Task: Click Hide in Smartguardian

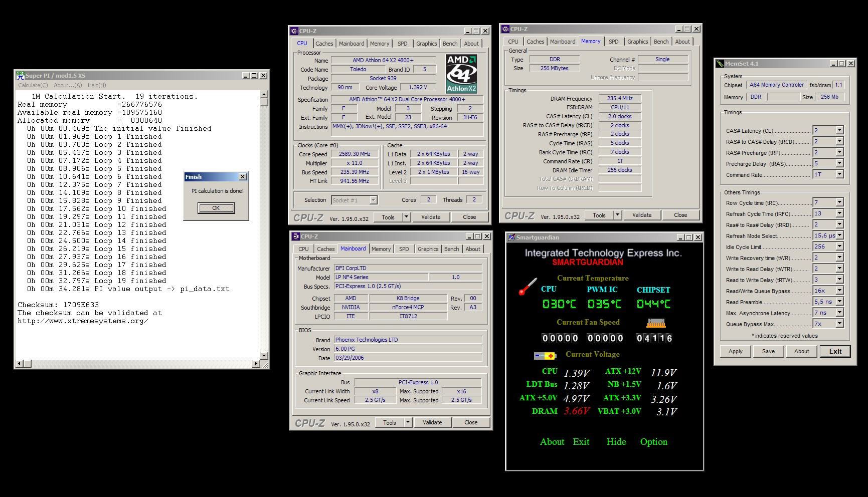Action: tap(616, 442)
